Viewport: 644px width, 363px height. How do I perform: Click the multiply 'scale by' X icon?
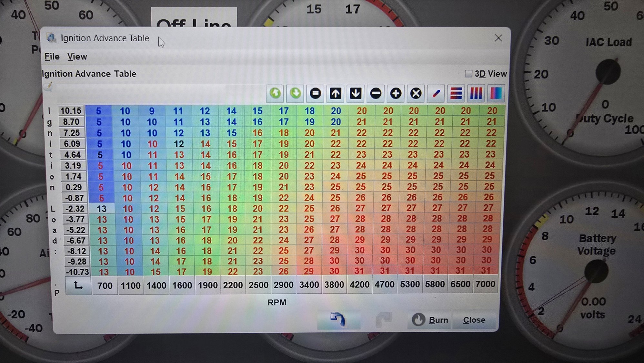click(416, 94)
